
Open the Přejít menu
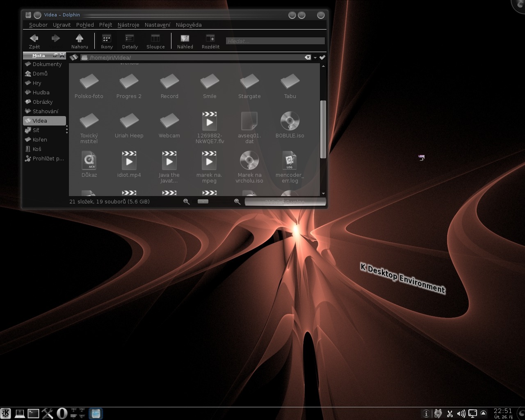105,25
